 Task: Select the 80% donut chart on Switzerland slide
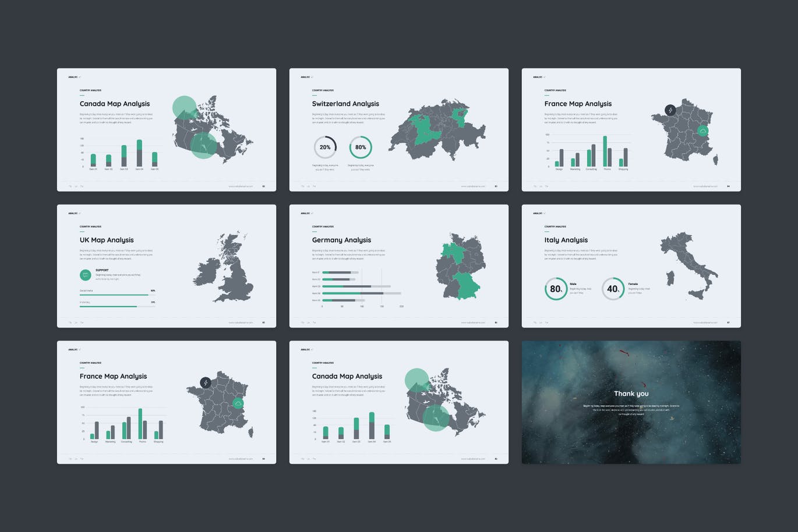(x=361, y=147)
